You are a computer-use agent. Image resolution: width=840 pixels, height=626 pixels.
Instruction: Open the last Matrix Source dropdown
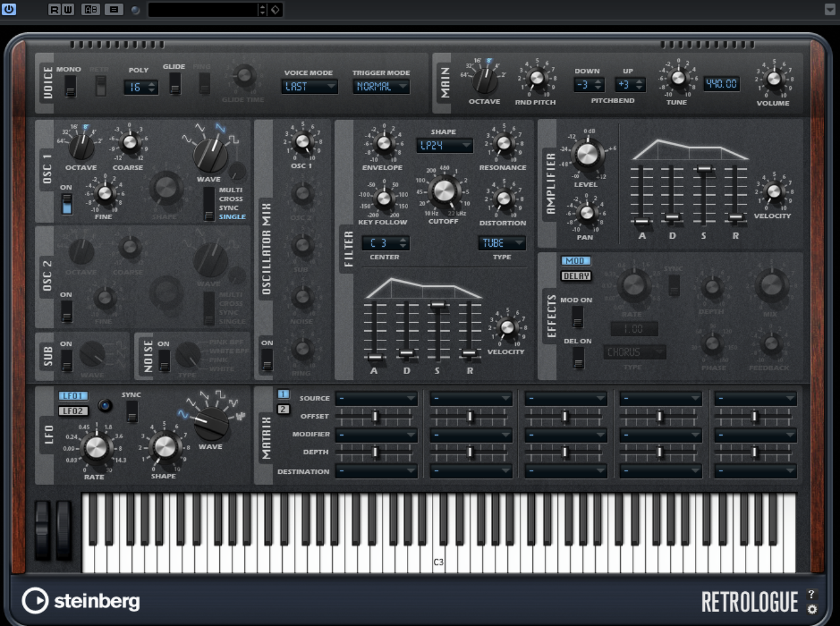click(x=756, y=398)
